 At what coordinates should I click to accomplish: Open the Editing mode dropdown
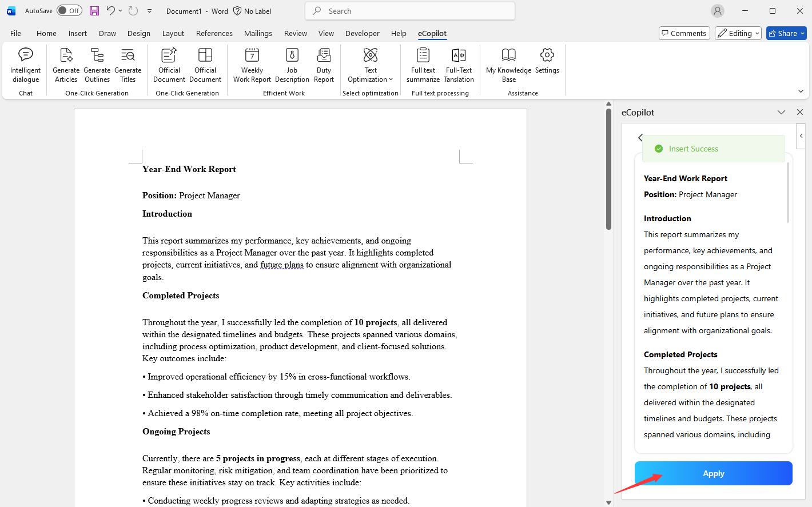click(738, 33)
